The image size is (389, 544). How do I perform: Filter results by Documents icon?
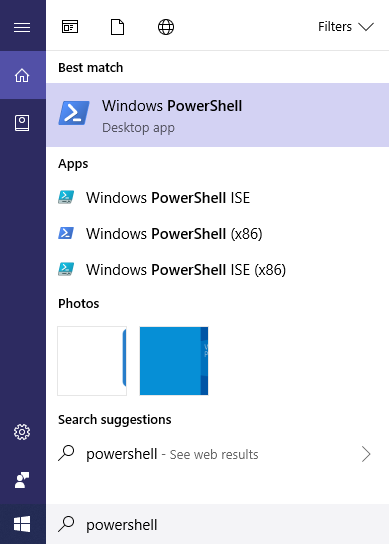(117, 27)
